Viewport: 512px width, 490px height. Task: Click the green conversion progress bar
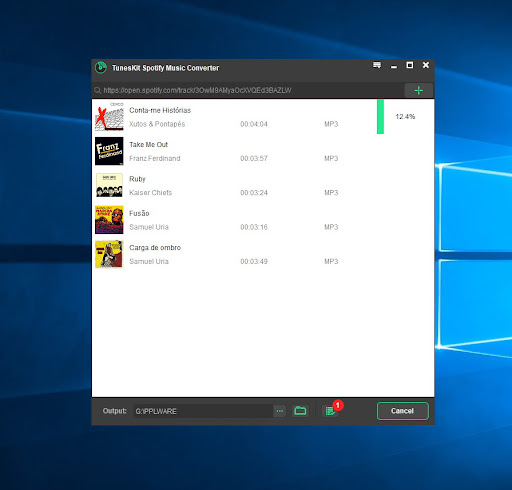click(x=380, y=117)
